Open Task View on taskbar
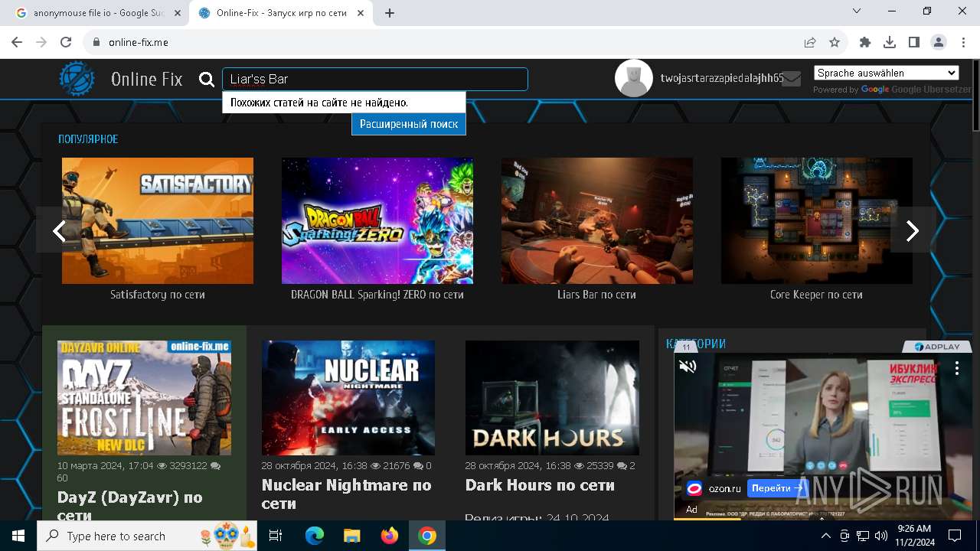980x551 pixels. pos(276,536)
